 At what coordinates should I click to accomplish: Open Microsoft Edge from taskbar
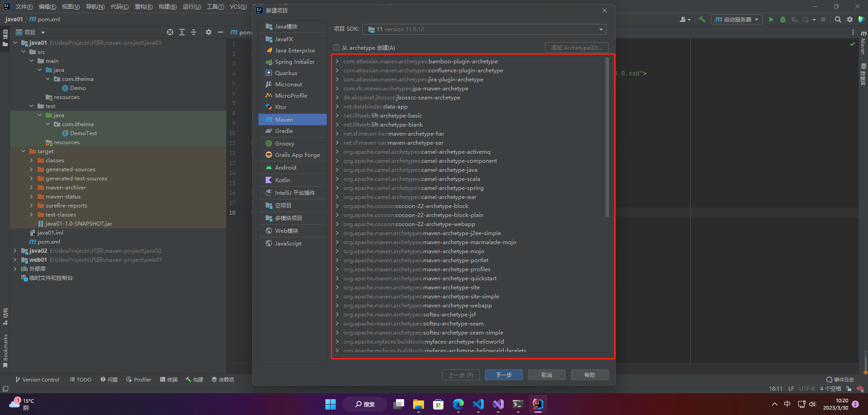(x=458, y=404)
